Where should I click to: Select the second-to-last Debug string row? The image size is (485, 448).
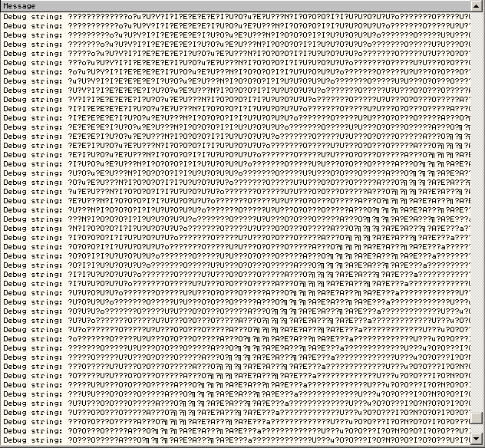[x=230, y=431]
